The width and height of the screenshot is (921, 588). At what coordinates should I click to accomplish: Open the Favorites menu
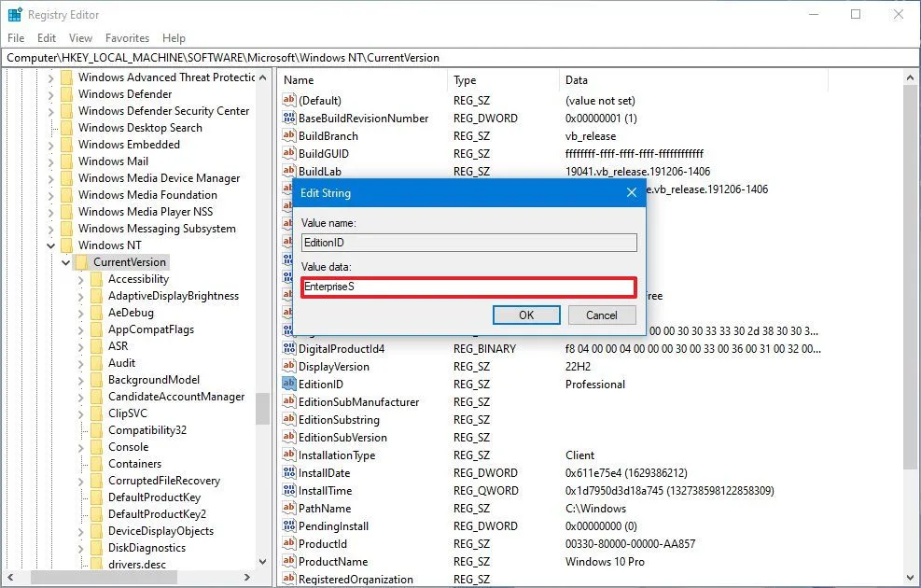point(127,38)
